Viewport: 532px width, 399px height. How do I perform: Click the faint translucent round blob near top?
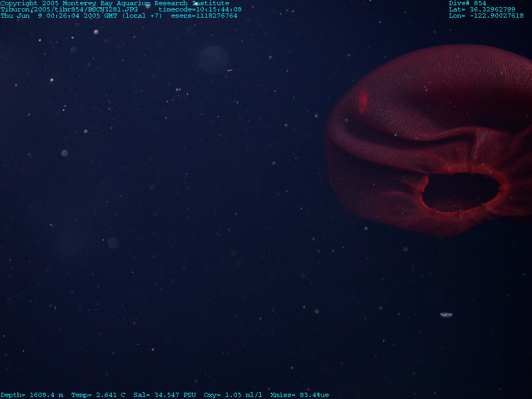point(214,59)
